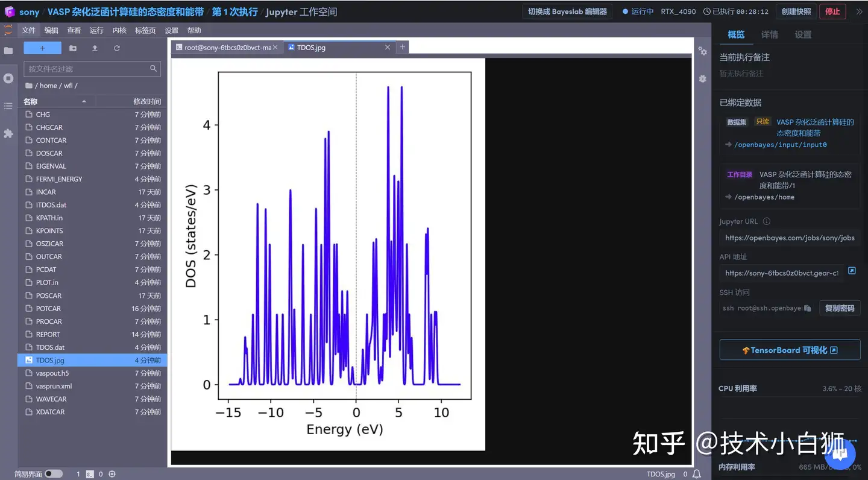The image size is (868, 480).
Task: Select the DOSCAR file
Action: [x=93, y=153]
